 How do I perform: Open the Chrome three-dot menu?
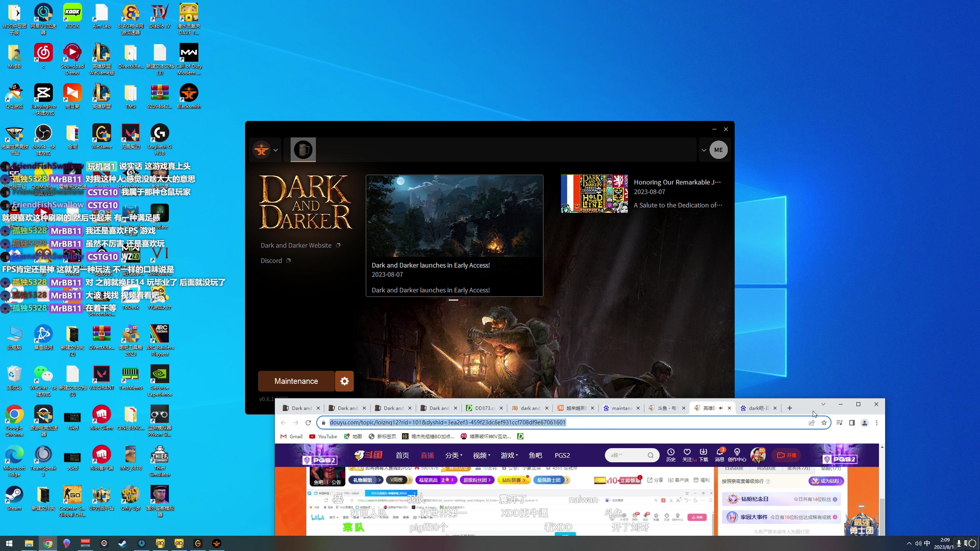pos(877,422)
